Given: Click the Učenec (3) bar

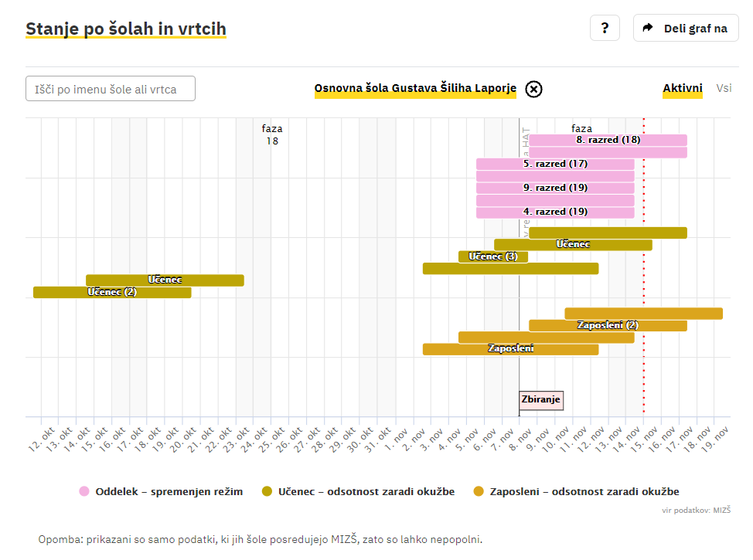Looking at the screenshot, I should coord(492,256).
